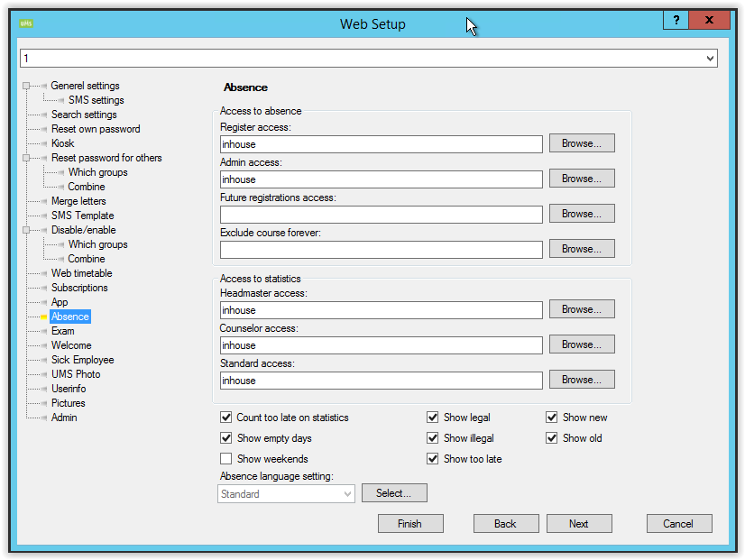Click the Next button

tap(579, 524)
